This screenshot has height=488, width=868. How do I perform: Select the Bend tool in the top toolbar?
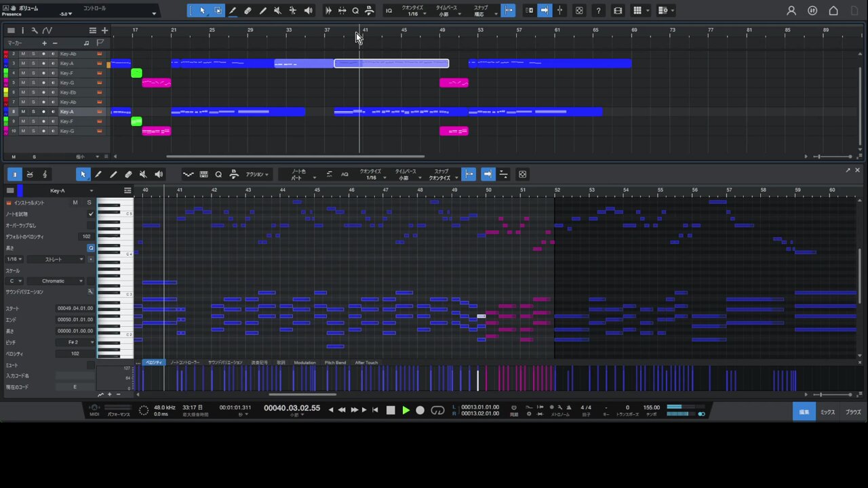[x=292, y=11]
